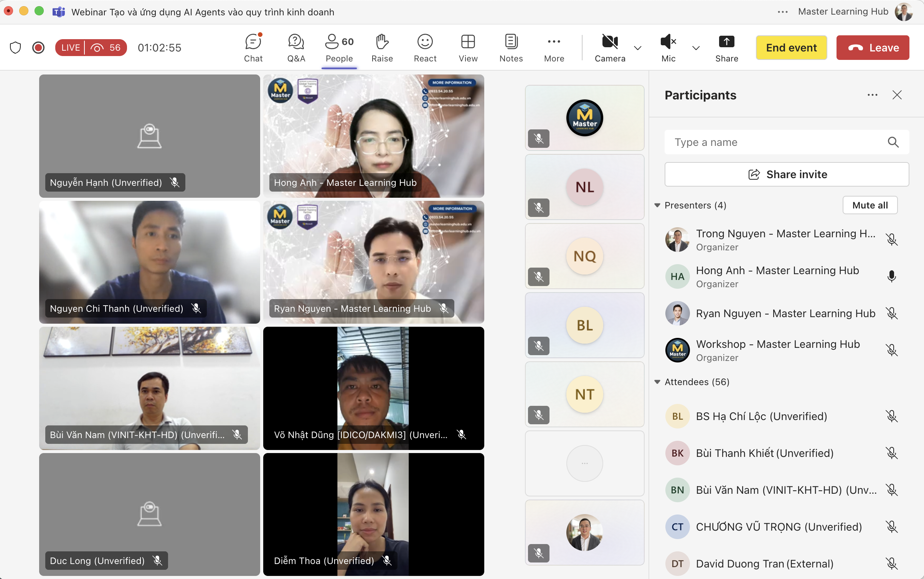
Task: Open the React emoji menu
Action: pyautogui.click(x=425, y=48)
